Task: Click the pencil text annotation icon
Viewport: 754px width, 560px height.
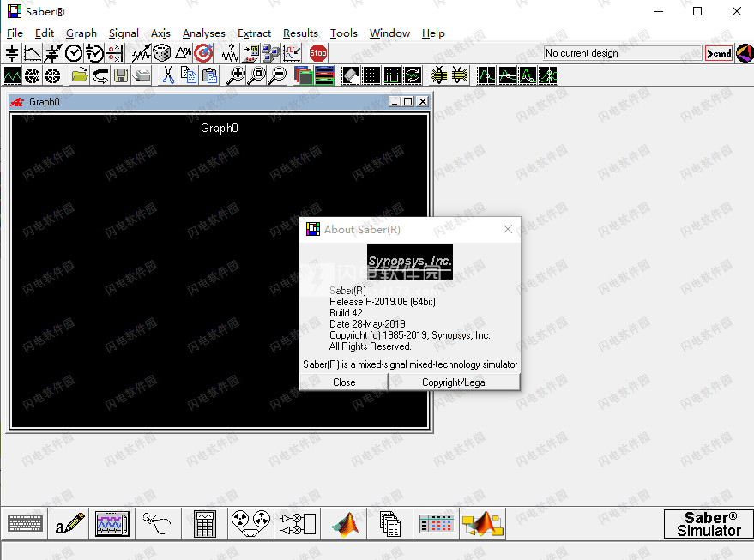Action: click(x=69, y=523)
